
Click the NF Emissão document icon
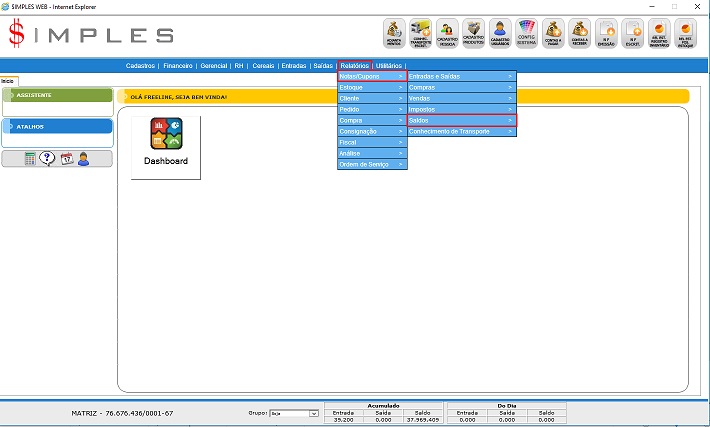(x=606, y=34)
